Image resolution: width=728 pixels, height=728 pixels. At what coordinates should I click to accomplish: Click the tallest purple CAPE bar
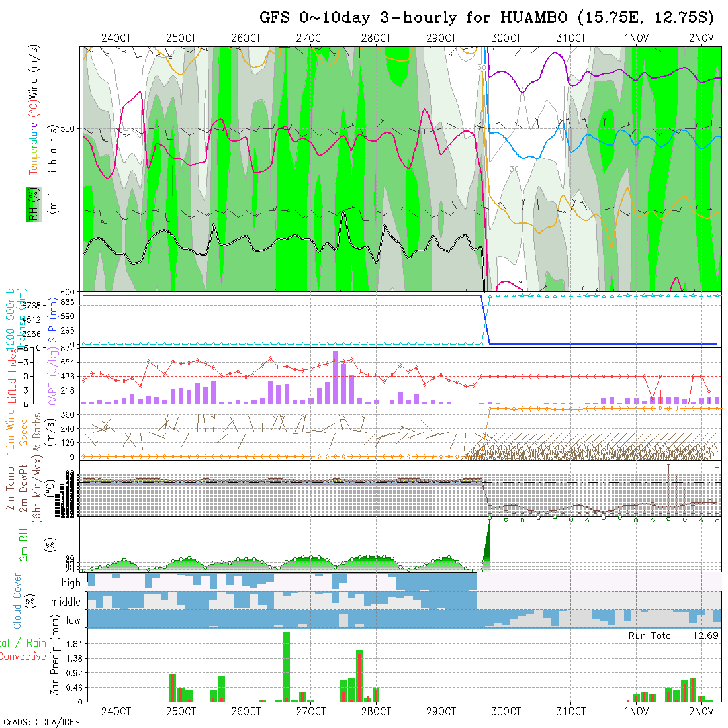pyautogui.click(x=336, y=377)
